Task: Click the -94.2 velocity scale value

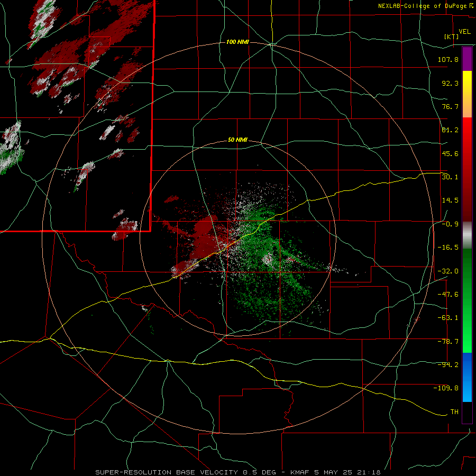Action: coord(448,364)
